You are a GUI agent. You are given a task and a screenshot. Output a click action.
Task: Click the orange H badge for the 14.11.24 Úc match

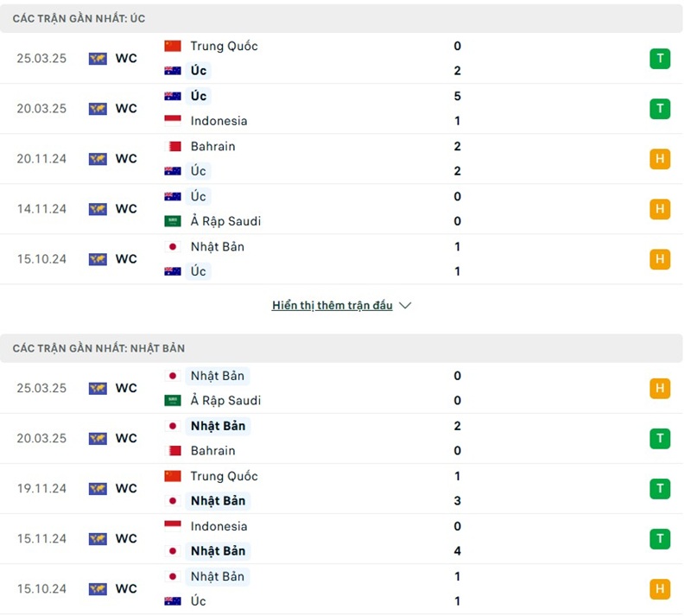tap(660, 209)
